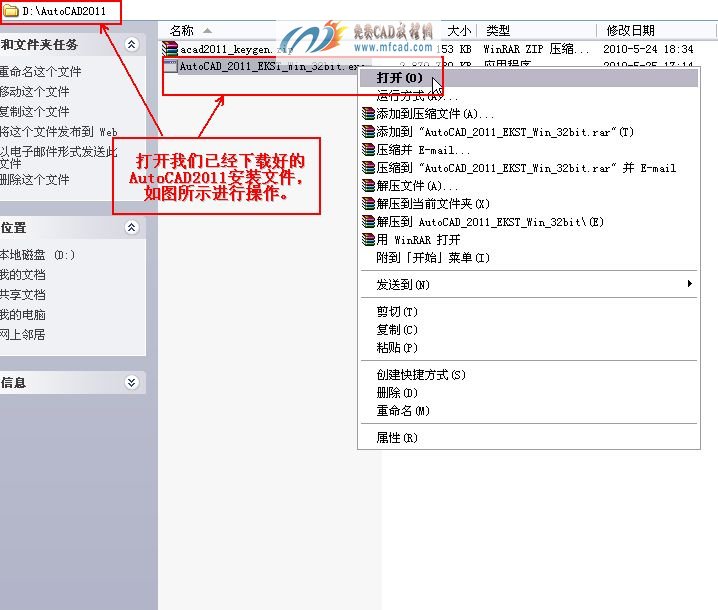The width and height of the screenshot is (718, 610).
Task: Select 重命名(M) in context menu
Action: [529, 410]
